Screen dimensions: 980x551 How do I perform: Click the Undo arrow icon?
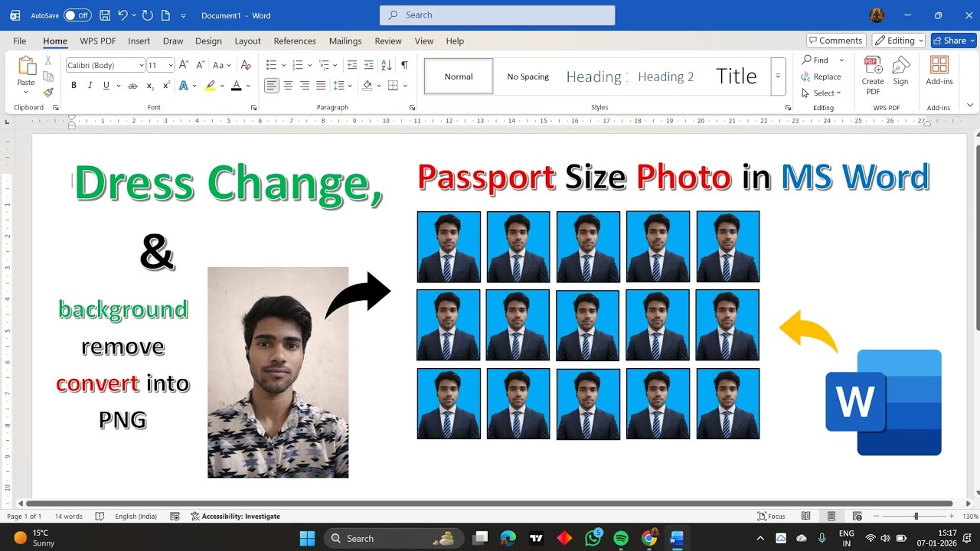click(122, 15)
